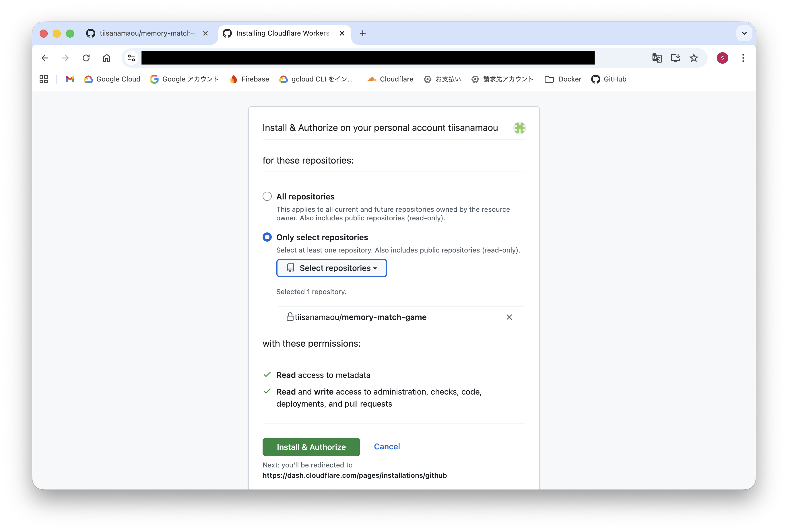
Task: Remove memory-match-game repository with X icon
Action: point(509,317)
